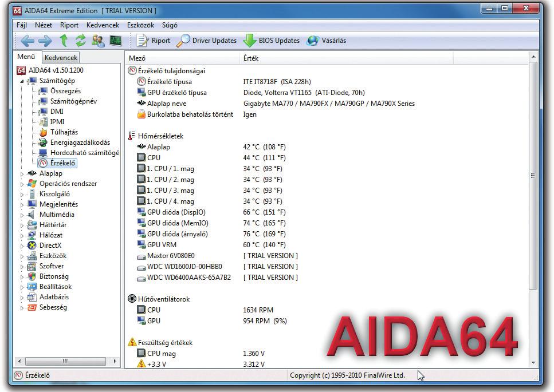Click the Riport toolbar button

154,41
